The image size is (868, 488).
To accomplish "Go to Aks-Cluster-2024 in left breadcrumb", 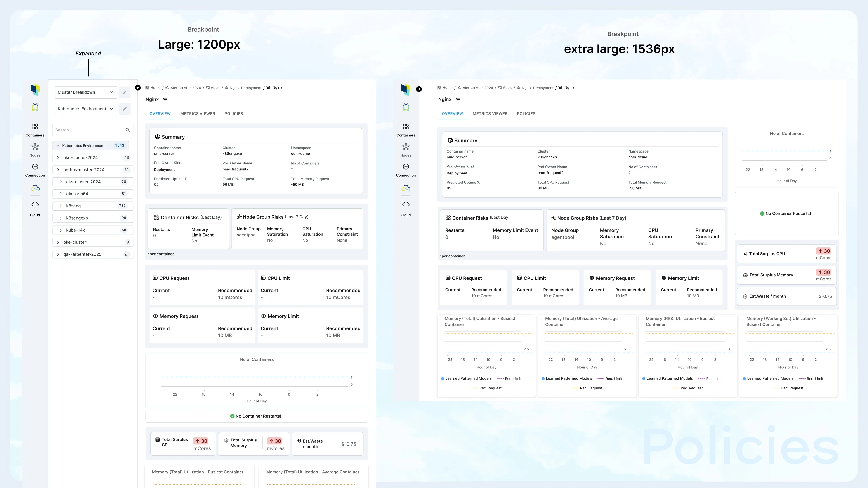I will click(x=185, y=88).
